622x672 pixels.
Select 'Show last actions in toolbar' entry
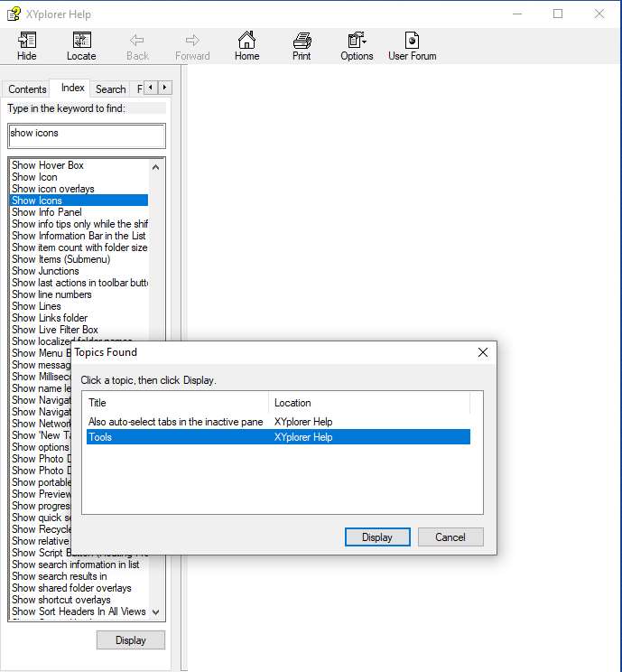click(x=79, y=283)
